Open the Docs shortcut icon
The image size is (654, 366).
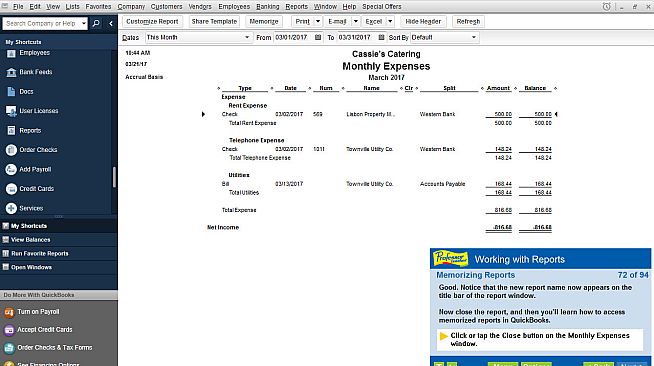pos(11,92)
